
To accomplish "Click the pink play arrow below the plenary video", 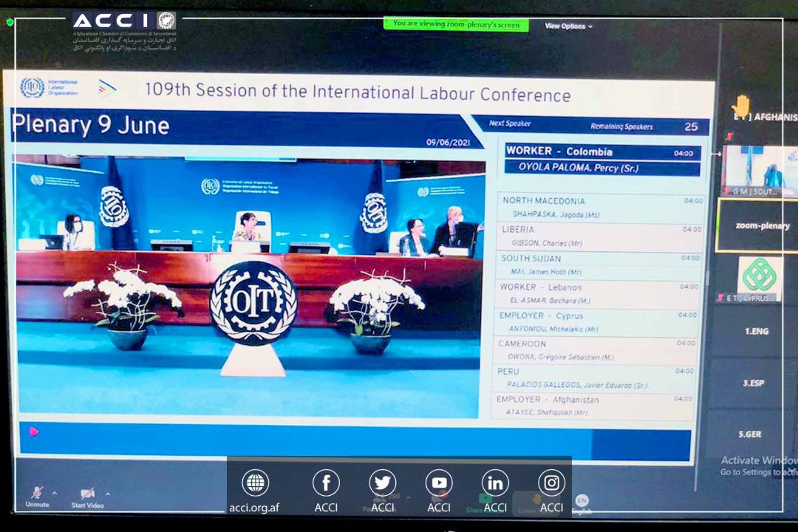I will (x=34, y=432).
